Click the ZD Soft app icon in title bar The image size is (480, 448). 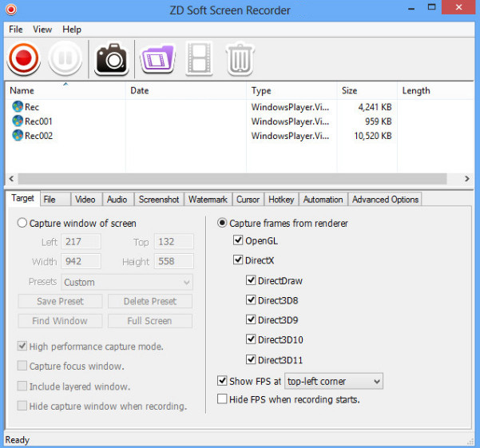pos(11,10)
